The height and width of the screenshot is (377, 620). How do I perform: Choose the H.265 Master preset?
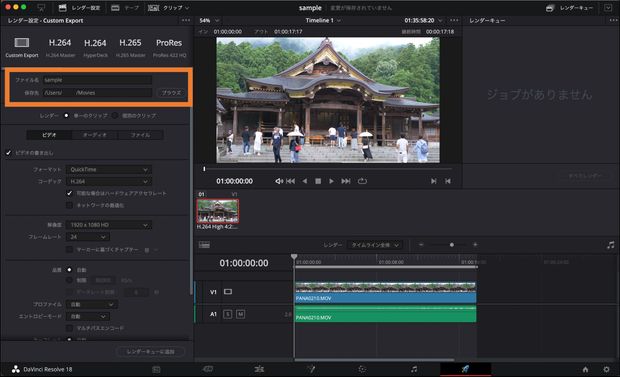[x=130, y=47]
